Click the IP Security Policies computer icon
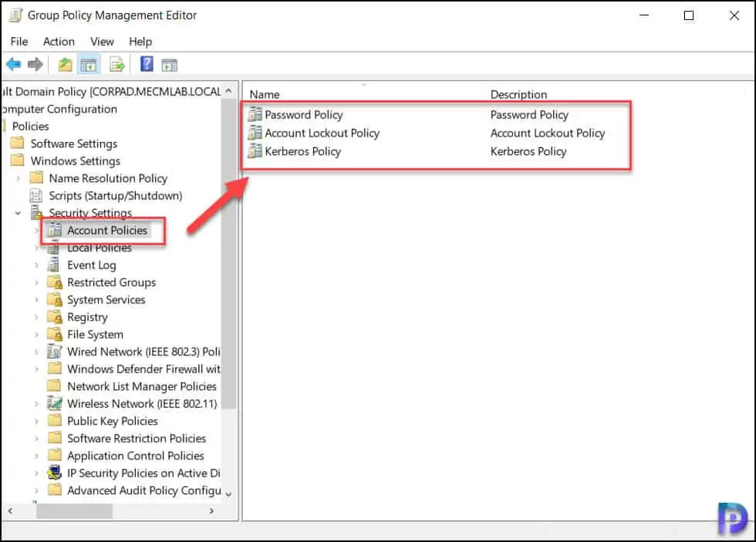756x542 pixels. [x=55, y=473]
